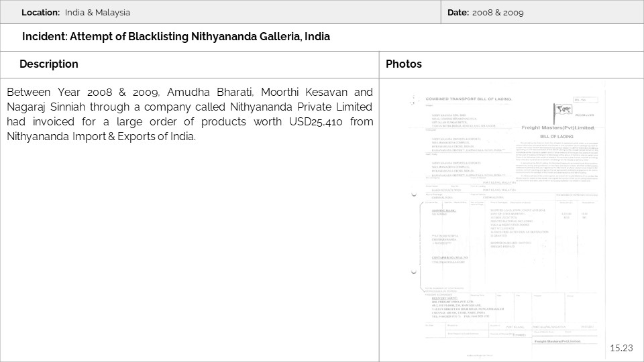This screenshot has width=644, height=362.
Task: Click the 'BILL OF LADING' title in document
Action: [556, 136]
